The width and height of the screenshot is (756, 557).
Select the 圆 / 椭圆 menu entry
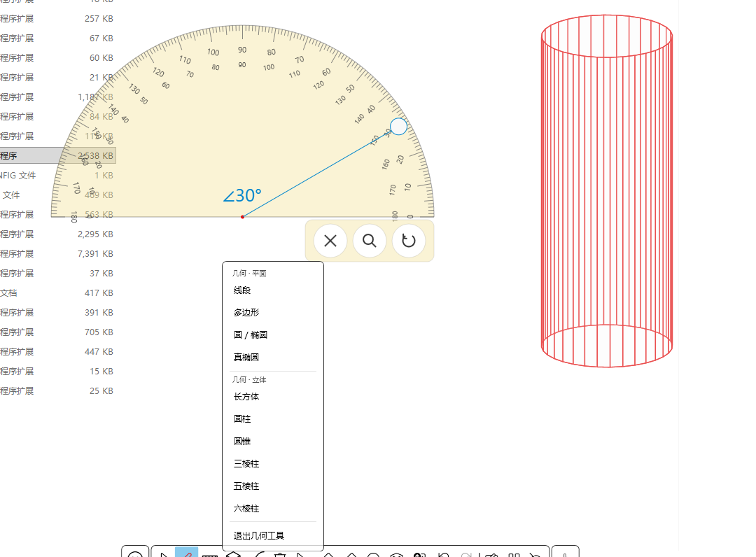point(273,335)
